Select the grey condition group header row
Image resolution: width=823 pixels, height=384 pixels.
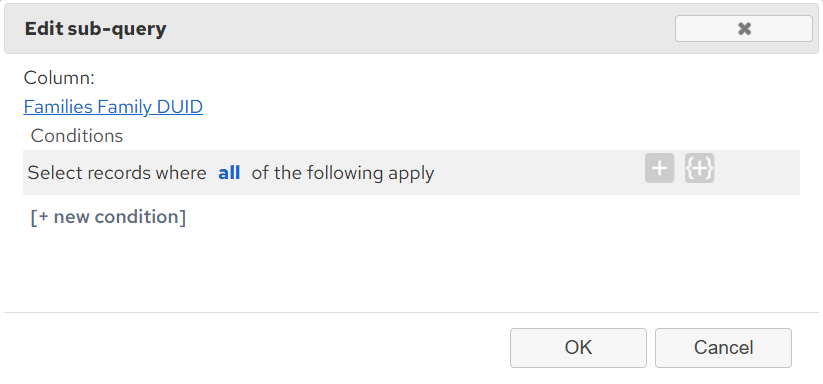411,173
